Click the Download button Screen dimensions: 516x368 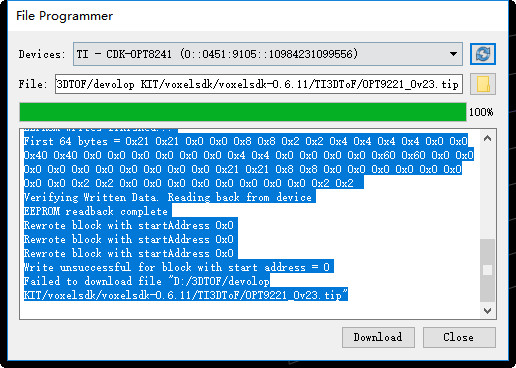[378, 337]
